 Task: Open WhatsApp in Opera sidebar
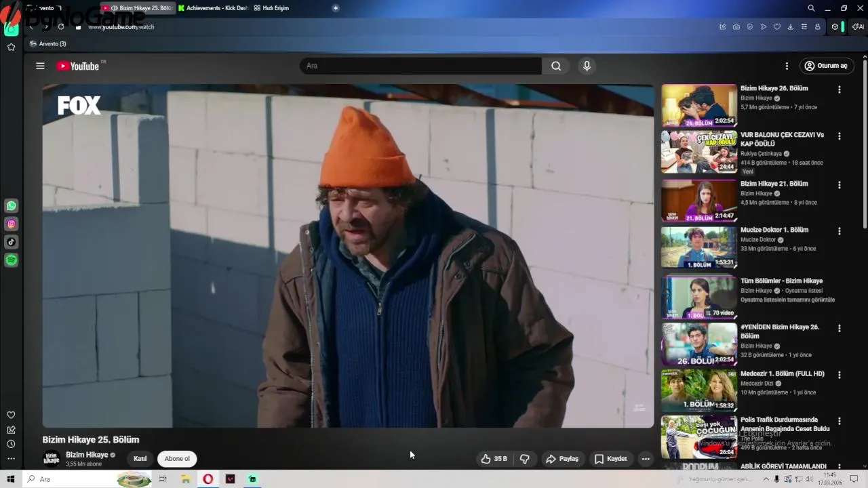[x=12, y=205]
